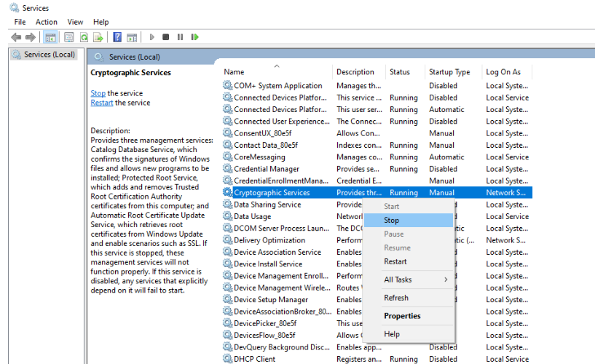Open Help via blue question mark icon
This screenshot has height=364, width=595.
(x=117, y=37)
